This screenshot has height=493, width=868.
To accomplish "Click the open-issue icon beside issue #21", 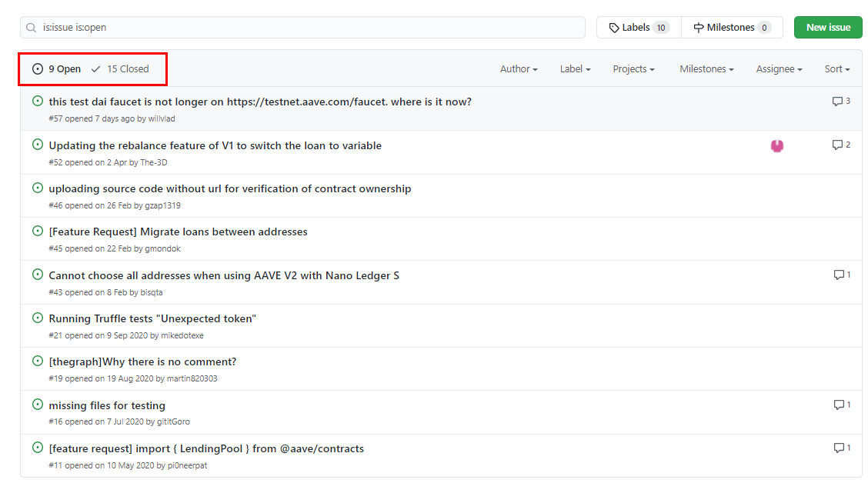I will click(38, 318).
